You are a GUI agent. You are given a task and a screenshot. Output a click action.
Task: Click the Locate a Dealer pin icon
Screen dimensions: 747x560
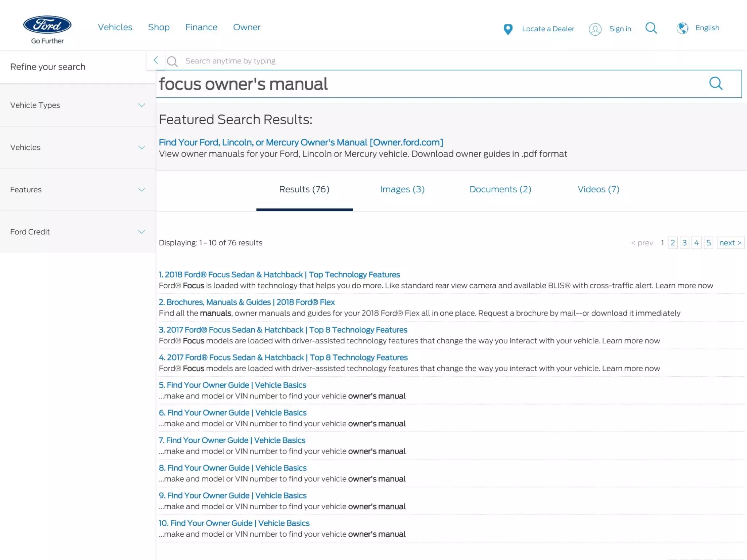click(508, 29)
